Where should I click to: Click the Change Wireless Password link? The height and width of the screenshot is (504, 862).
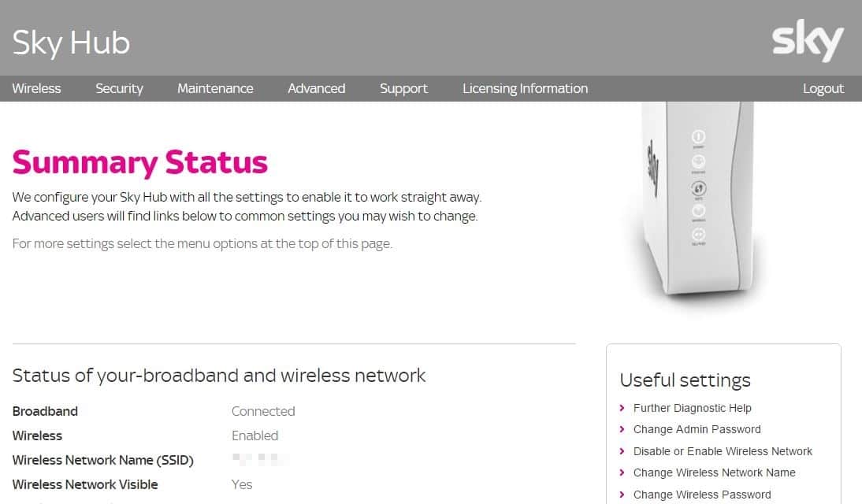pos(701,495)
